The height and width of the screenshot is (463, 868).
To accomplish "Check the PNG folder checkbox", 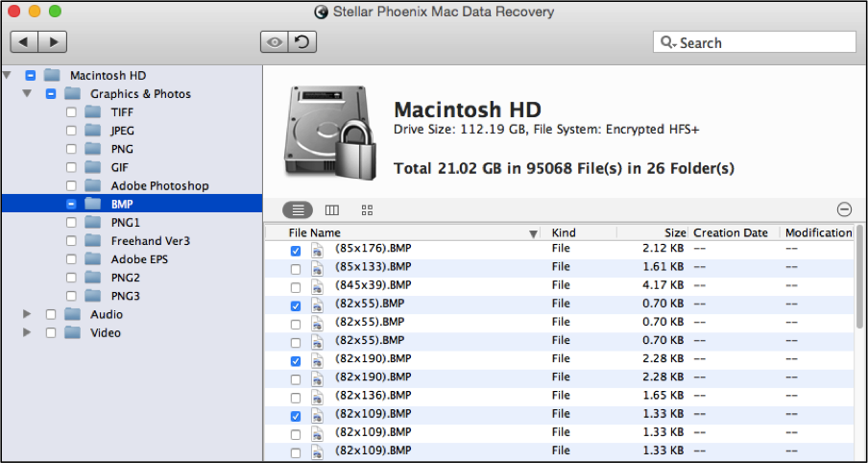I will pyautogui.click(x=71, y=149).
